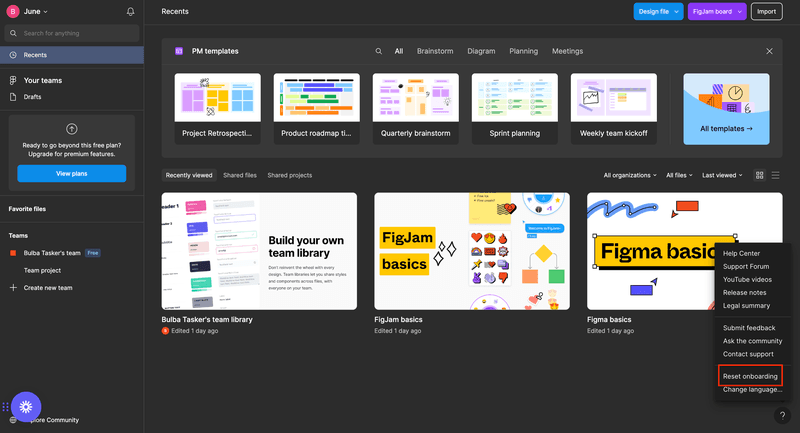Switch to grid view icon
Viewport: 800px width, 433px height.
[760, 175]
